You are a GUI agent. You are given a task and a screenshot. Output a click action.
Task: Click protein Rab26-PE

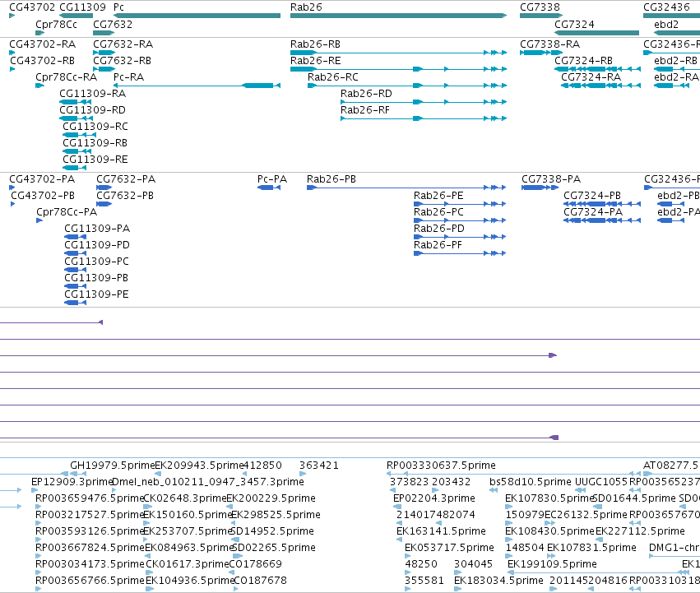(460, 204)
